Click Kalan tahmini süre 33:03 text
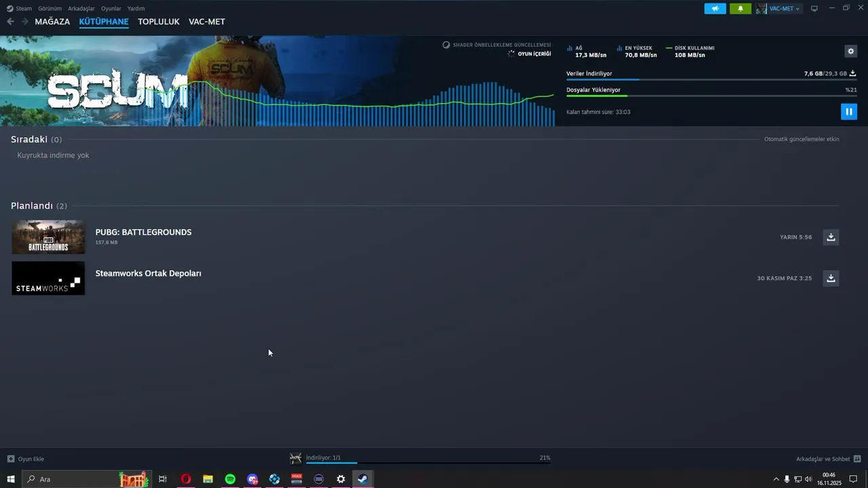 point(598,112)
